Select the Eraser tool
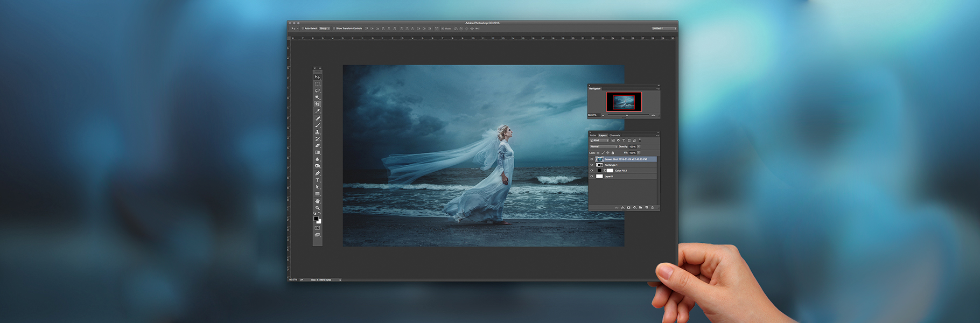This screenshot has height=323, width=980. tap(317, 145)
